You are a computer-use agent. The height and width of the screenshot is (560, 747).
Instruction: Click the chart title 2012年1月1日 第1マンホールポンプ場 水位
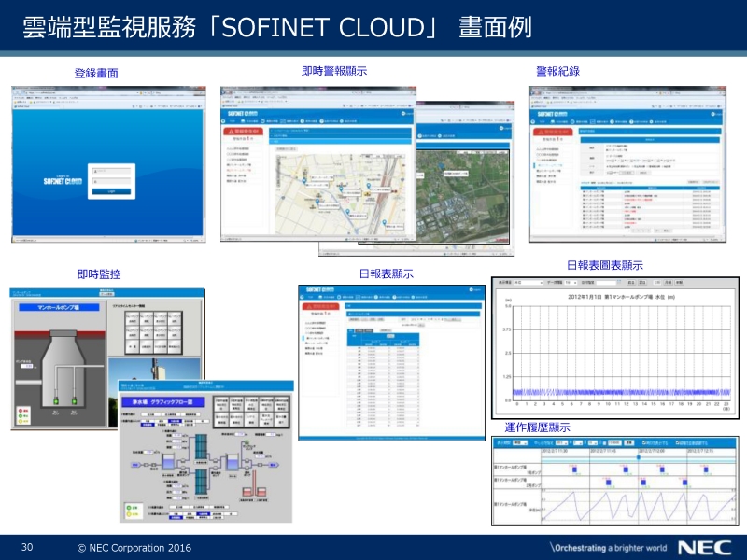621,297
